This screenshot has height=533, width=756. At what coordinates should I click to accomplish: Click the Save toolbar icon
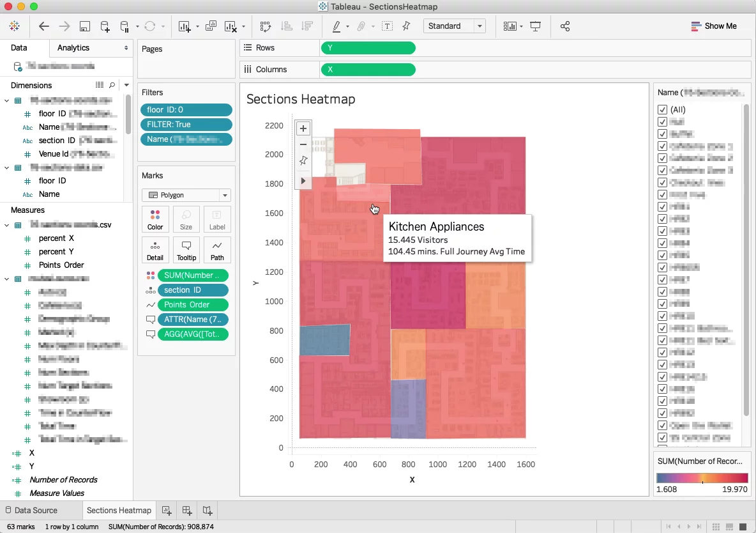pos(85,27)
